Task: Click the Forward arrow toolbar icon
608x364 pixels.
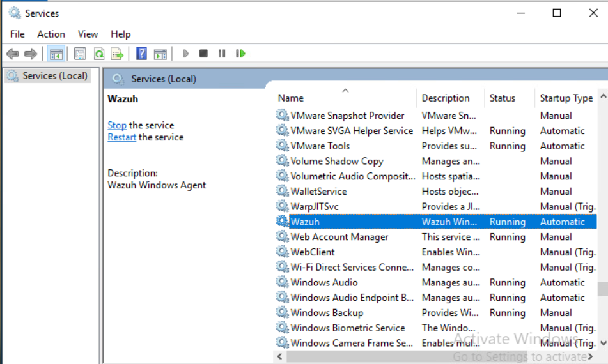Action: tap(31, 54)
